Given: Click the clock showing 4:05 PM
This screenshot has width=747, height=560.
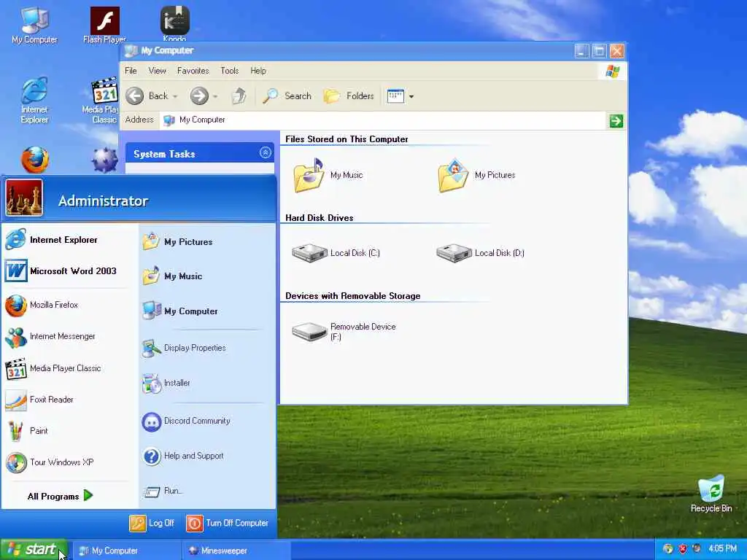Looking at the screenshot, I should 722,548.
